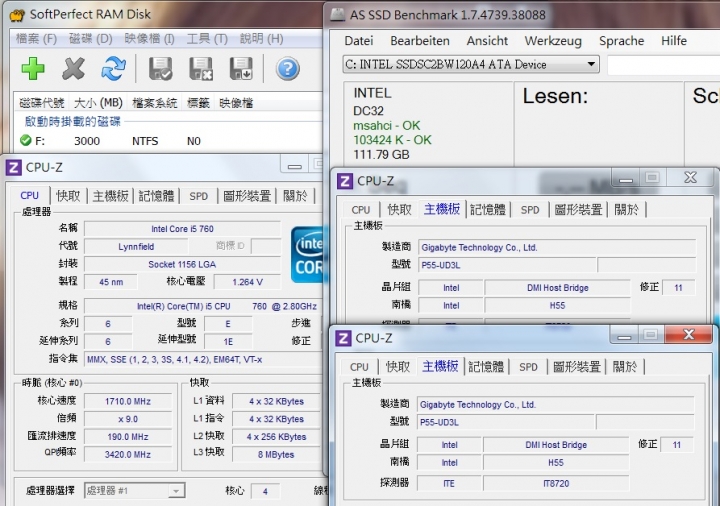Open the 映像檔 (I) menu in RAM Disk
Image resolution: width=720 pixels, height=506 pixels.
[149, 39]
